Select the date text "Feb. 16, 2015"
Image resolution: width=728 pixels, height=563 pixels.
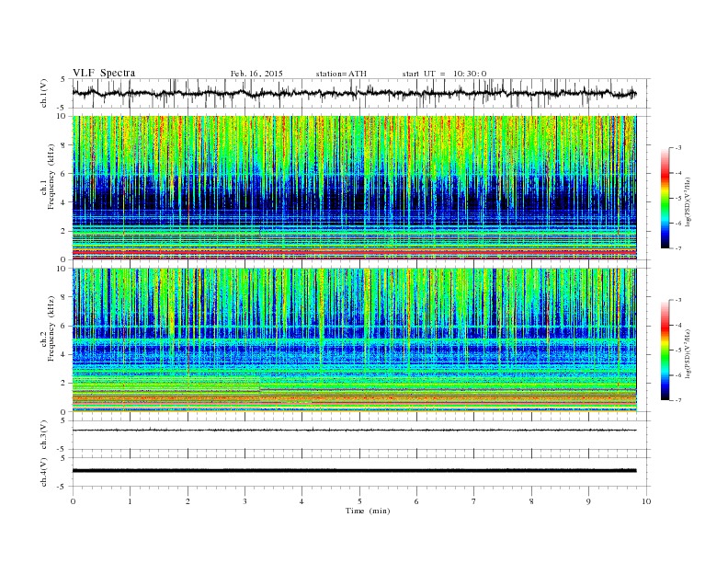coord(256,74)
